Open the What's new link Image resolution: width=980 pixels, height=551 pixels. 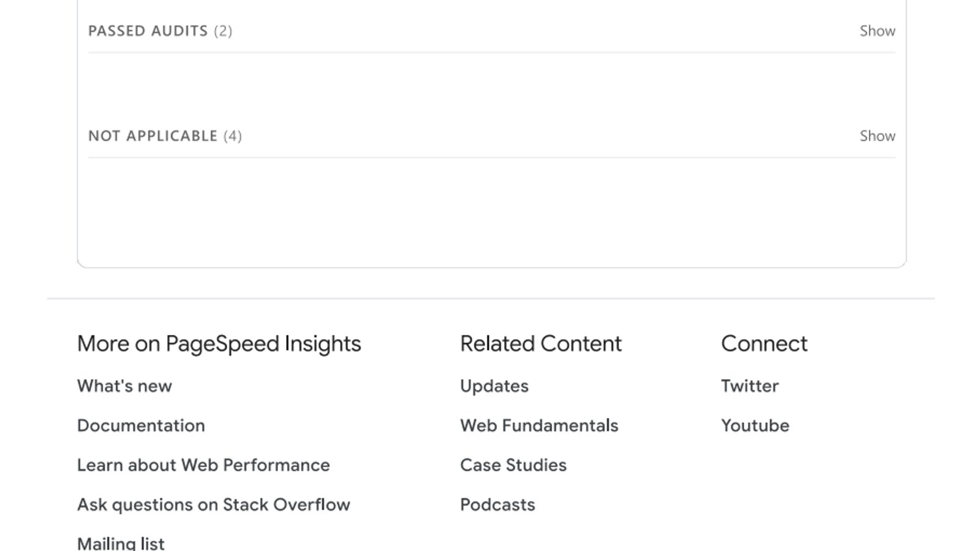point(124,386)
